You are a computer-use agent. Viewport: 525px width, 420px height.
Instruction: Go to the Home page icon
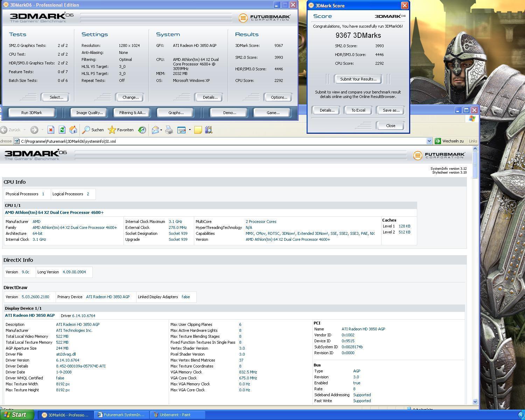click(x=73, y=130)
